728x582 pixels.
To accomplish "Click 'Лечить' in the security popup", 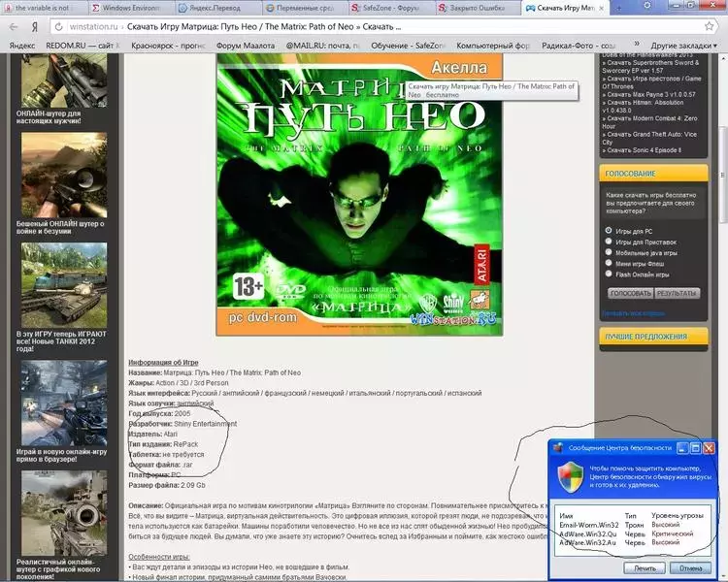I will (x=645, y=568).
